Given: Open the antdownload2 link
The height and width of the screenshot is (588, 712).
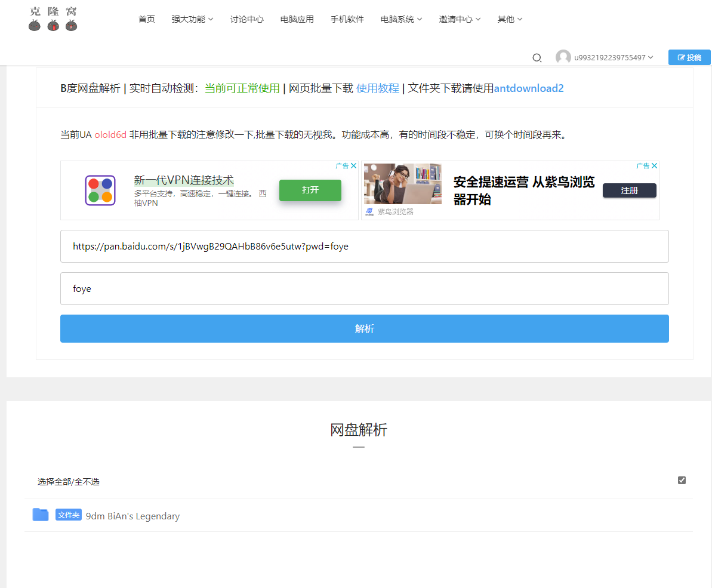Looking at the screenshot, I should pyautogui.click(x=529, y=88).
